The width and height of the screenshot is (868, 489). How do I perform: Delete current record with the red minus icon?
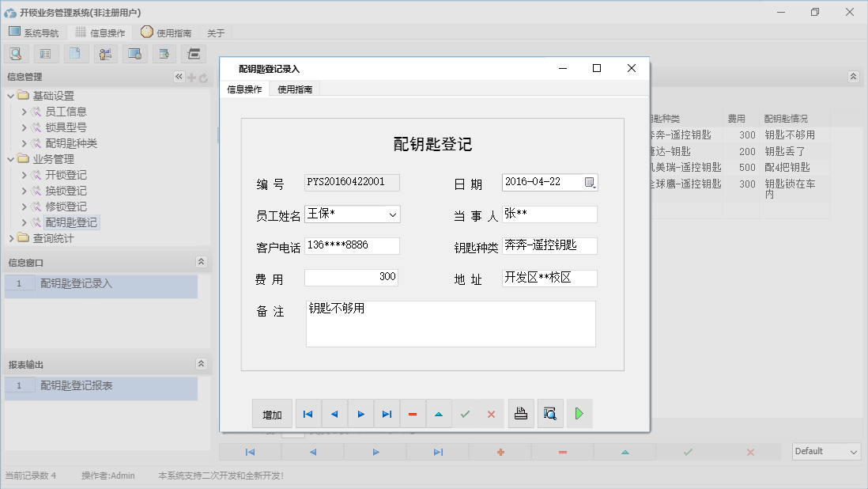(x=413, y=413)
